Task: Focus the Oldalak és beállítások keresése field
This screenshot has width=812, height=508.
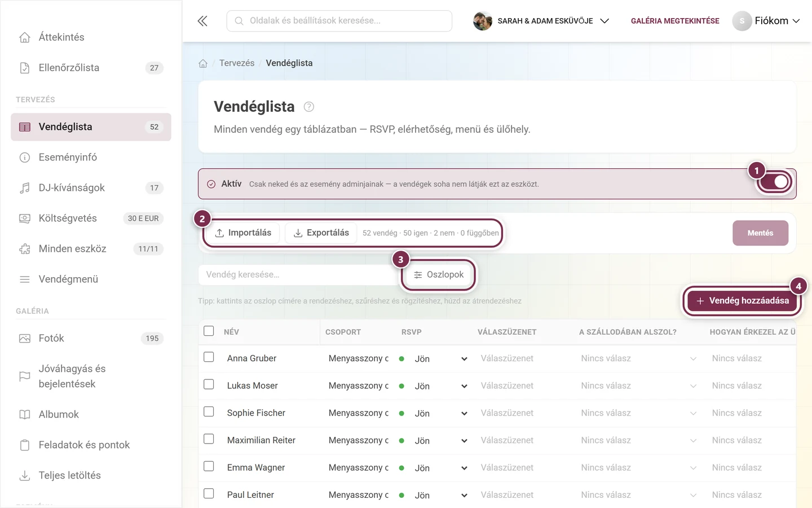Action: pos(339,21)
